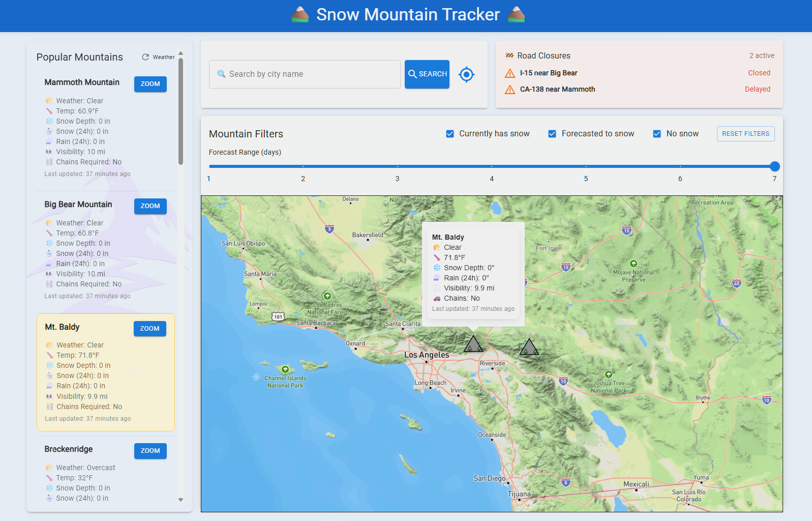This screenshot has height=521, width=812.
Task: Click the Mojave National Preserve marker
Action: tap(634, 264)
